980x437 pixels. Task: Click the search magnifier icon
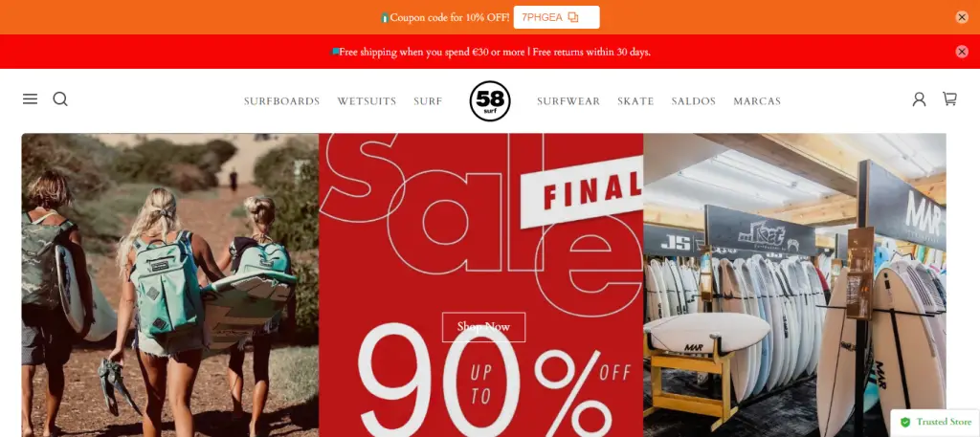click(x=60, y=99)
